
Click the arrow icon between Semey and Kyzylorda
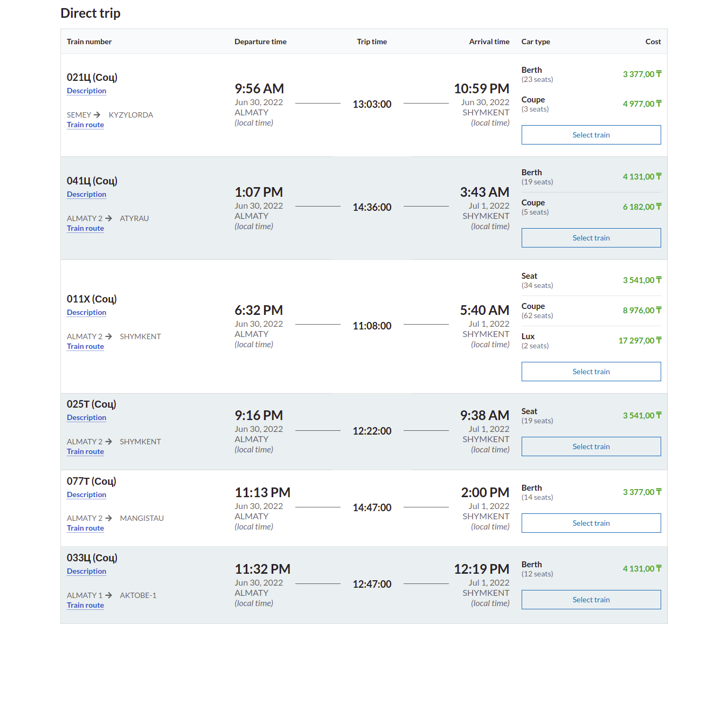click(x=97, y=115)
